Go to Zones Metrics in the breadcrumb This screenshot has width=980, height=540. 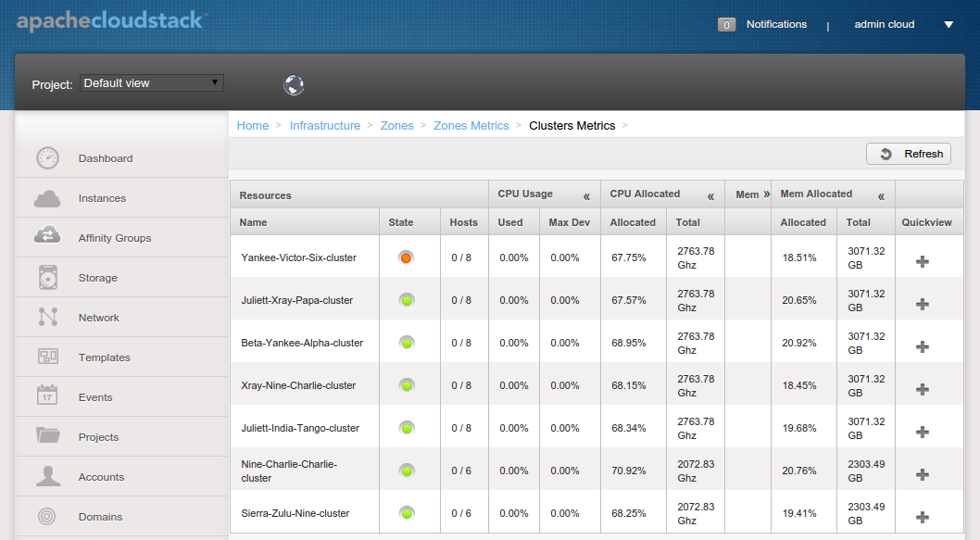(471, 126)
